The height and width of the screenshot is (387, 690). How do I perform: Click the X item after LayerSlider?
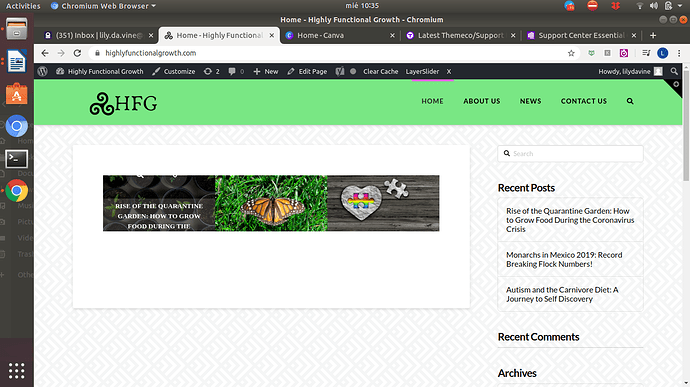click(x=449, y=71)
